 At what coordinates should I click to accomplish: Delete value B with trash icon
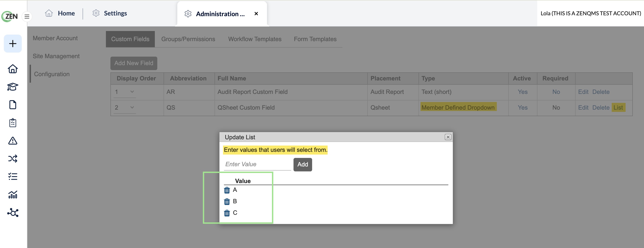click(x=227, y=201)
